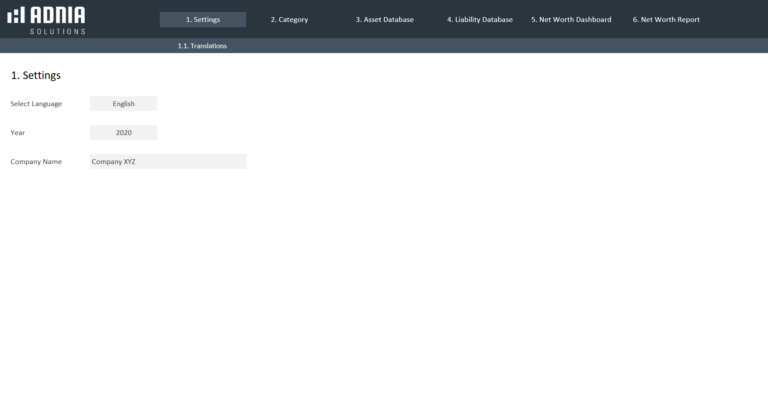
Task: Click empty sub-navigation bar right of Translations
Action: (500, 46)
